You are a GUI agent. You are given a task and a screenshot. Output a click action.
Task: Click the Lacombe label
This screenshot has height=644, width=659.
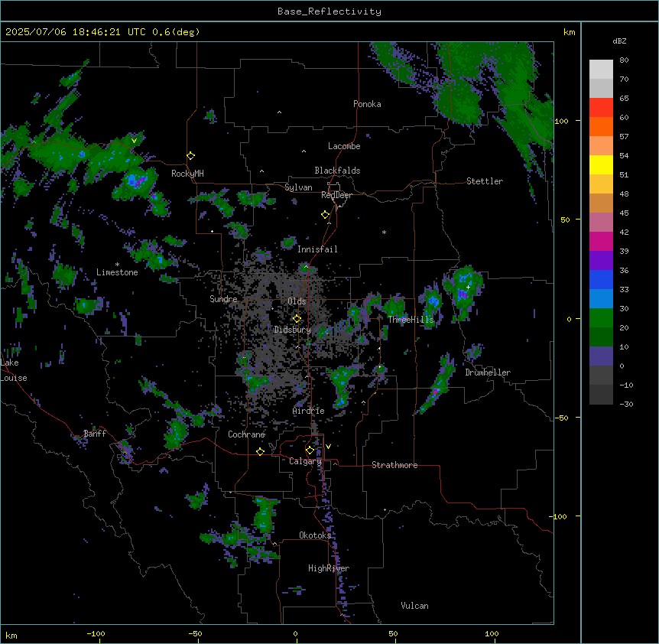coord(344,146)
